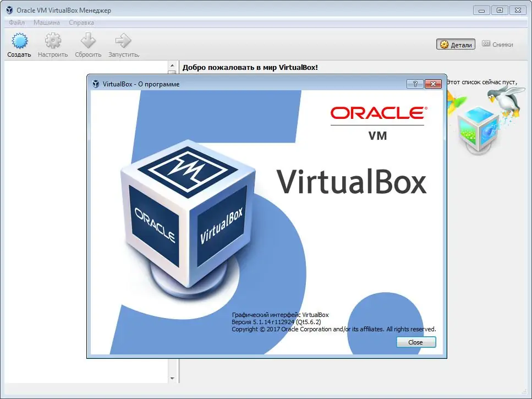This screenshot has height=399, width=532.
Task: Click the Close button in the About dialog
Action: point(416,342)
